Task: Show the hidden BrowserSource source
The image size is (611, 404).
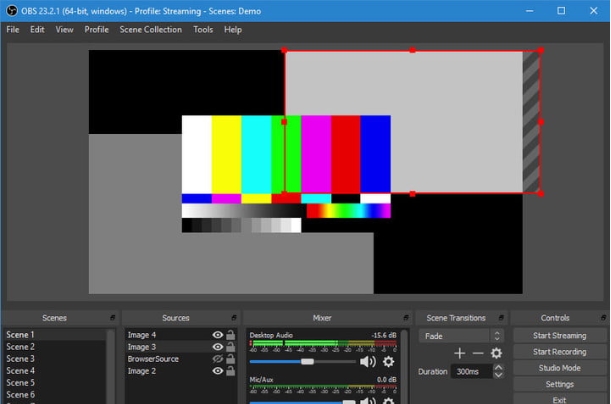Action: pos(218,359)
